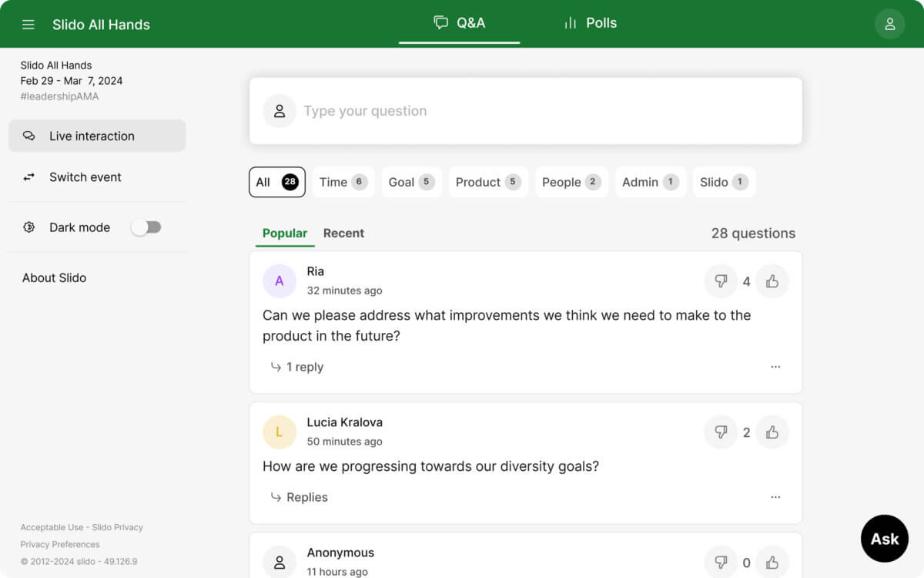This screenshot has width=924, height=578.
Task: Select the Product filter chip
Action: 488,182
